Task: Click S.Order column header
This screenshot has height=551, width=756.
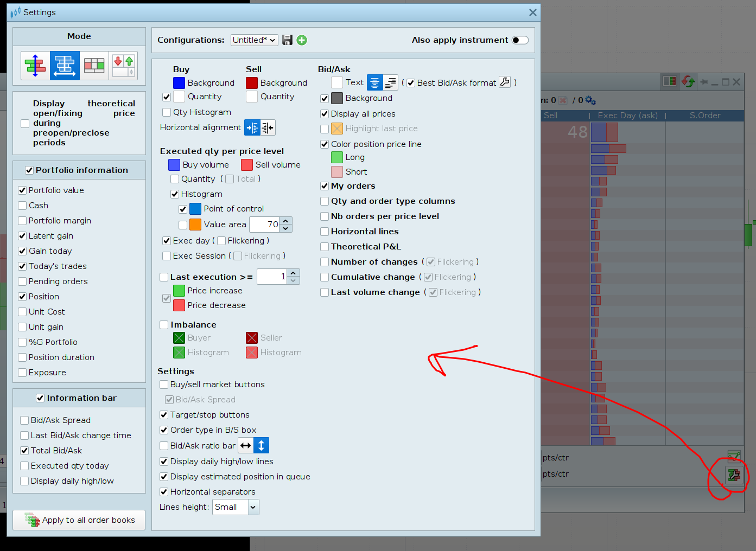Action: (705, 116)
